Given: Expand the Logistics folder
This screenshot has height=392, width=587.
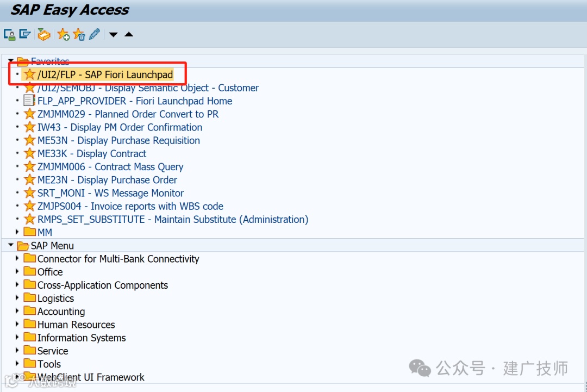Looking at the screenshot, I should (18, 298).
